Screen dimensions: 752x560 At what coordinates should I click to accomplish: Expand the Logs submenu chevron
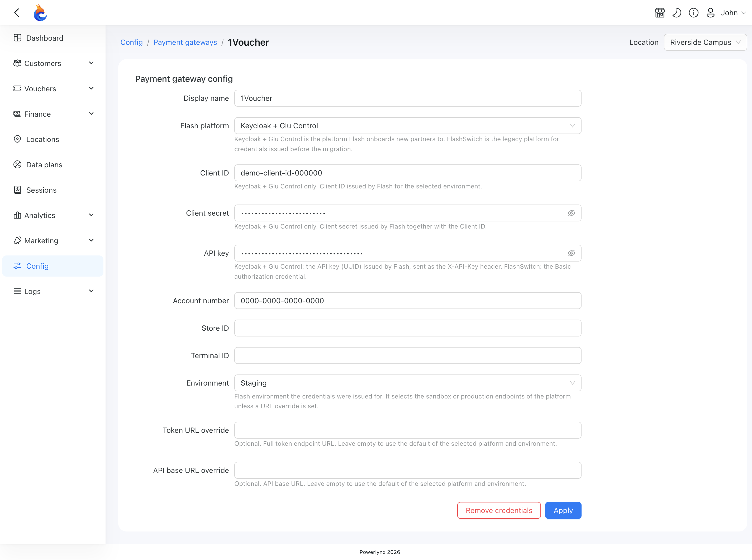(91, 291)
